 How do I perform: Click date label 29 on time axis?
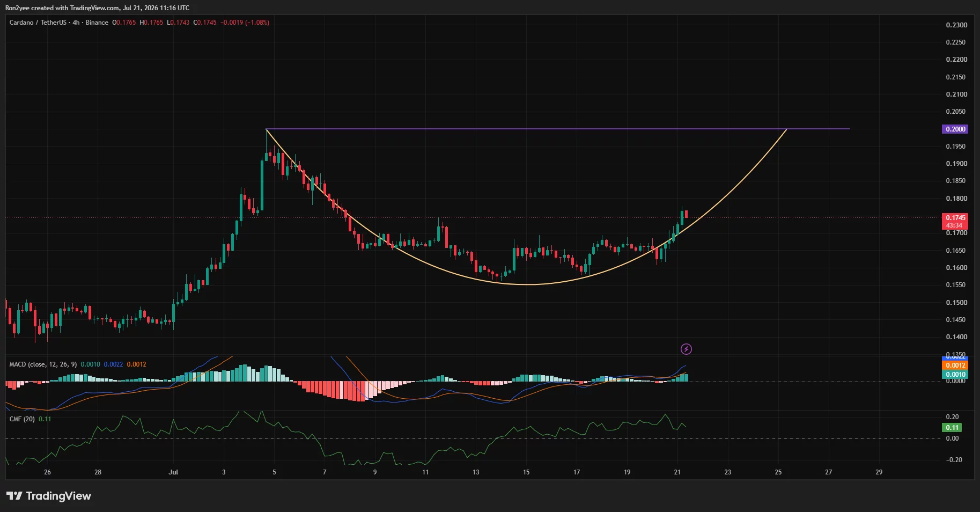coord(879,472)
